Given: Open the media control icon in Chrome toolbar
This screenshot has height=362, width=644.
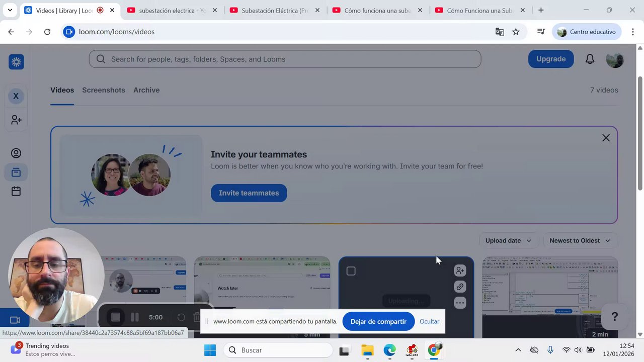Looking at the screenshot, I should click(x=541, y=32).
